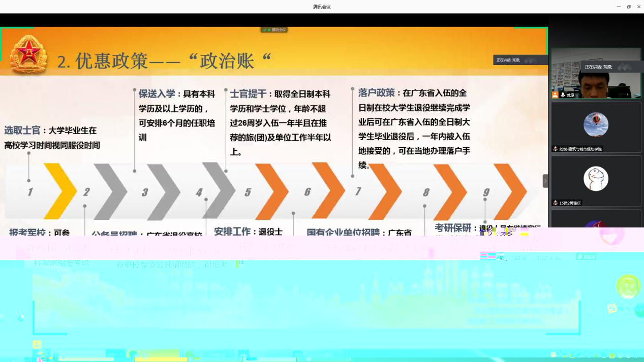The width and height of the screenshot is (644, 362).
Task: Click the slide title 优惠政策——政治账
Action: coord(164,61)
